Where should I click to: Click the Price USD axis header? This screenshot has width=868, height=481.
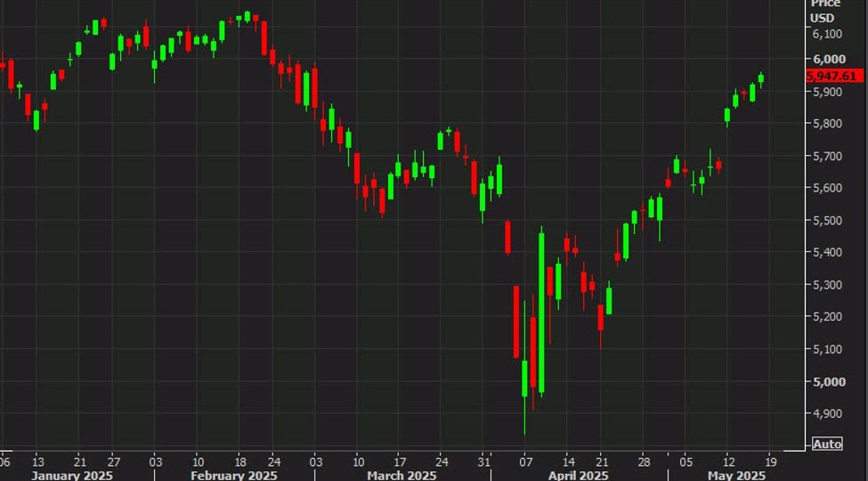[823, 11]
